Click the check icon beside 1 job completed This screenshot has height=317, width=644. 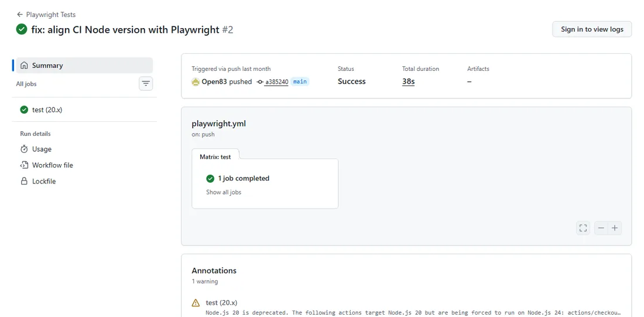point(210,179)
